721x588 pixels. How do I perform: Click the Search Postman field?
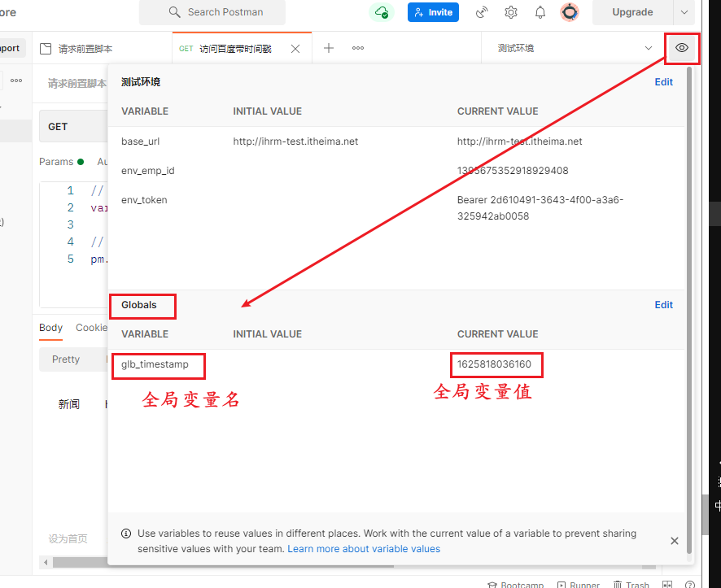(x=212, y=12)
